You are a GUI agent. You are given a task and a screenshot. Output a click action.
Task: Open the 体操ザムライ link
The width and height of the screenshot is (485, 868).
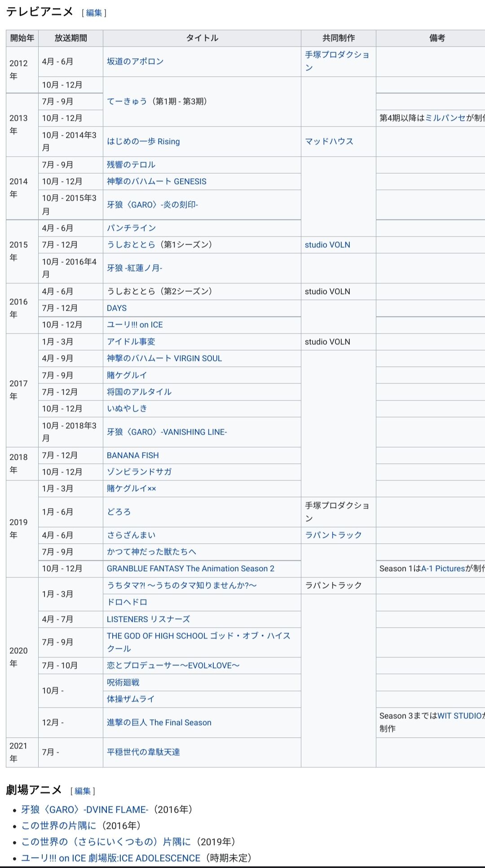[131, 699]
